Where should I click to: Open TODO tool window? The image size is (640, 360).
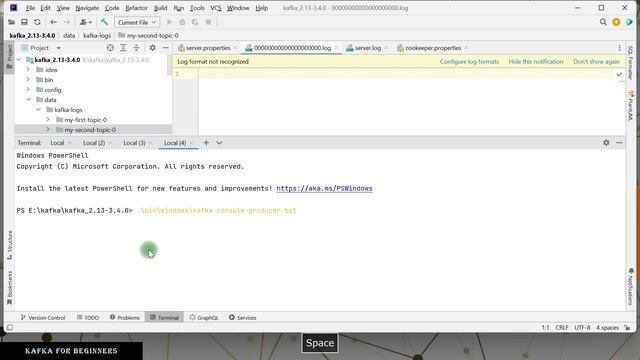click(88, 318)
